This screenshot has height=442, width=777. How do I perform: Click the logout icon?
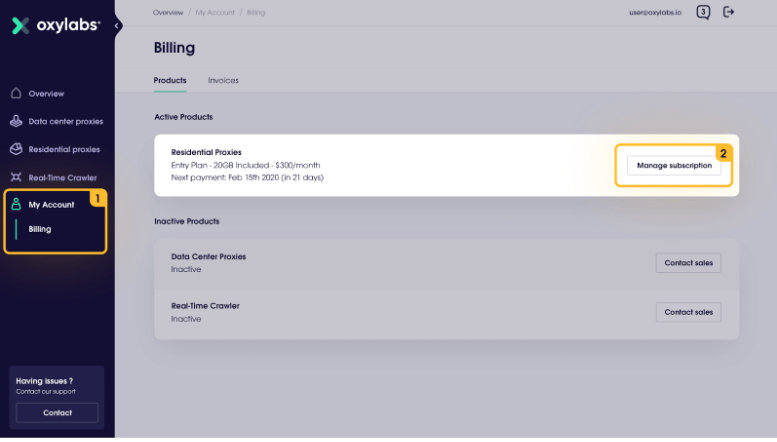pos(728,12)
